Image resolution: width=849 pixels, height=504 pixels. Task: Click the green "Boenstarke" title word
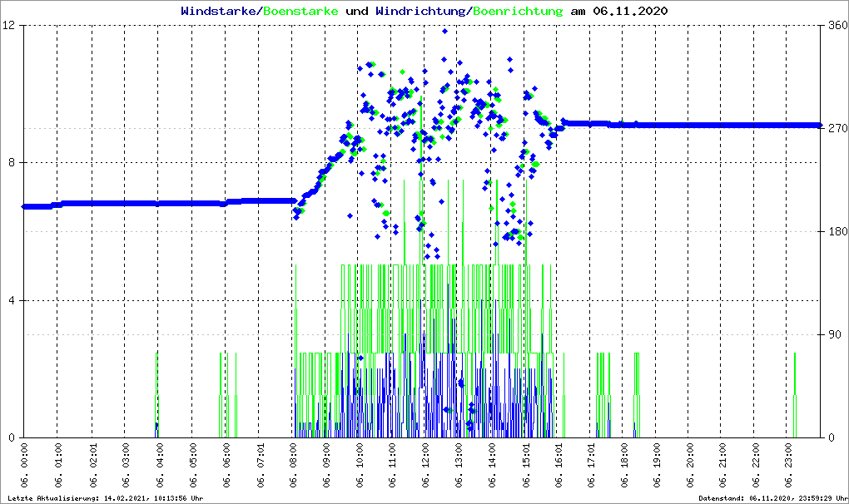pos(300,12)
